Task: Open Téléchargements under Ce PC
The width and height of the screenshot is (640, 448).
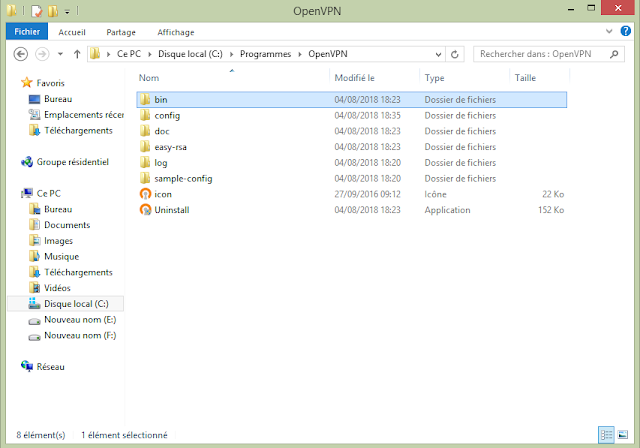Action: point(78,273)
